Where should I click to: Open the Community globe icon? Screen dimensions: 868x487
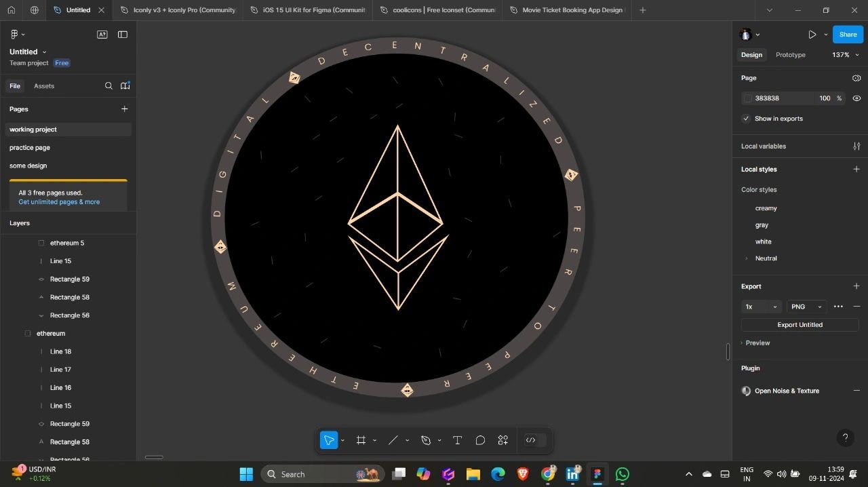pyautogui.click(x=34, y=10)
